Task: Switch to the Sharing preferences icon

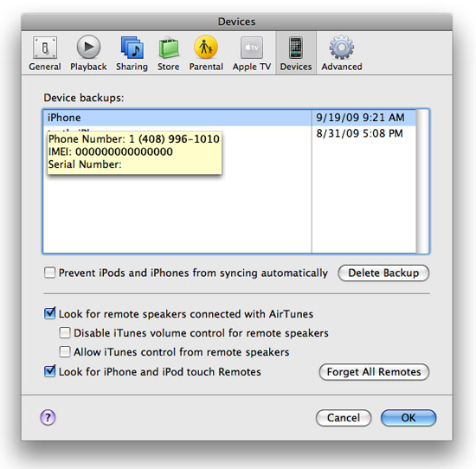Action: click(x=132, y=53)
